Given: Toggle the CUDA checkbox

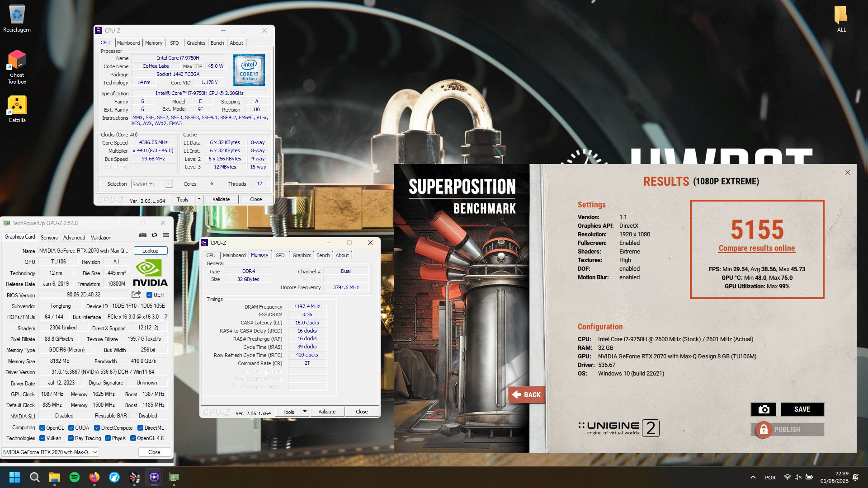Looking at the screenshot, I should pyautogui.click(x=71, y=428).
